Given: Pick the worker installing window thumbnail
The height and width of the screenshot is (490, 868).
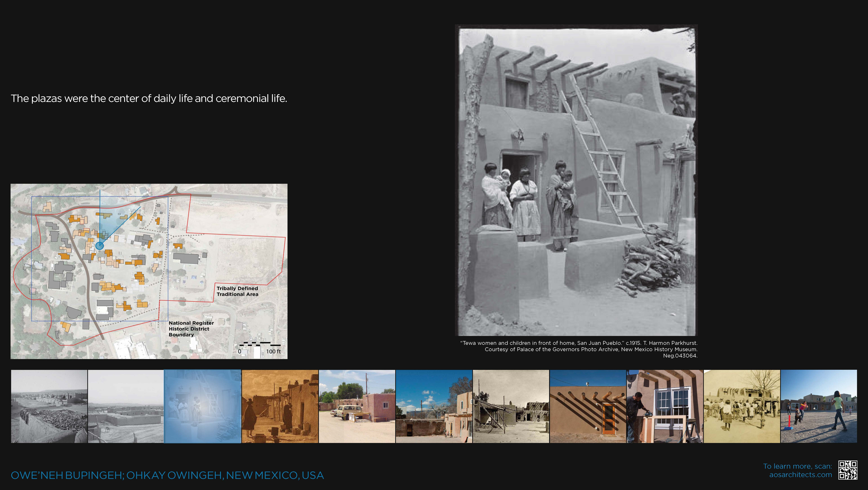Looking at the screenshot, I should point(665,406).
